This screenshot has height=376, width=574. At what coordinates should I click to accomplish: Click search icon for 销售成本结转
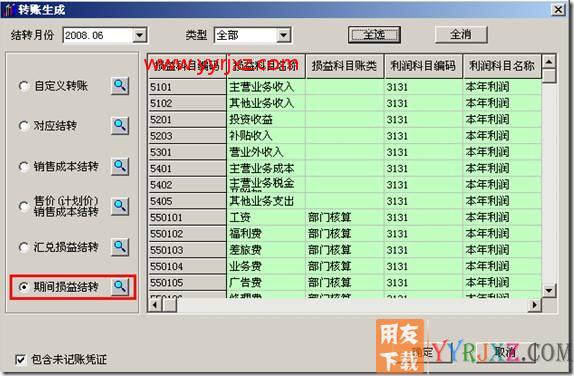pyautogui.click(x=120, y=167)
